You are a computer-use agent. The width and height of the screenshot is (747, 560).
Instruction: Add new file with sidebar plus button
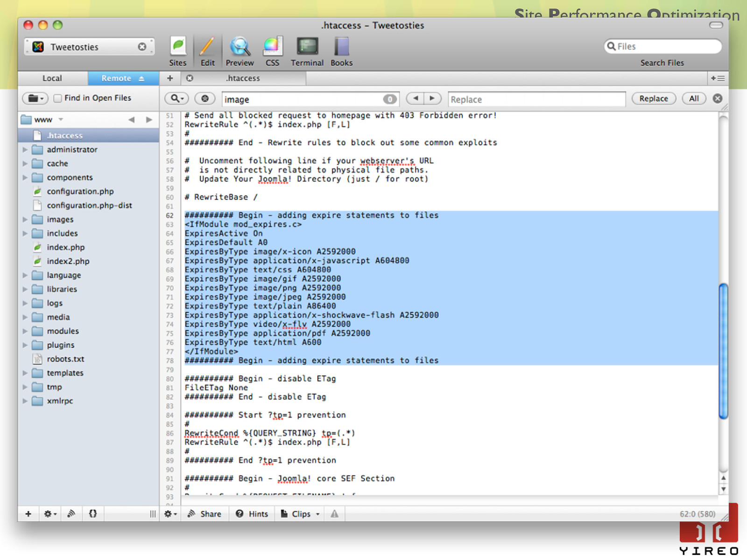28,514
